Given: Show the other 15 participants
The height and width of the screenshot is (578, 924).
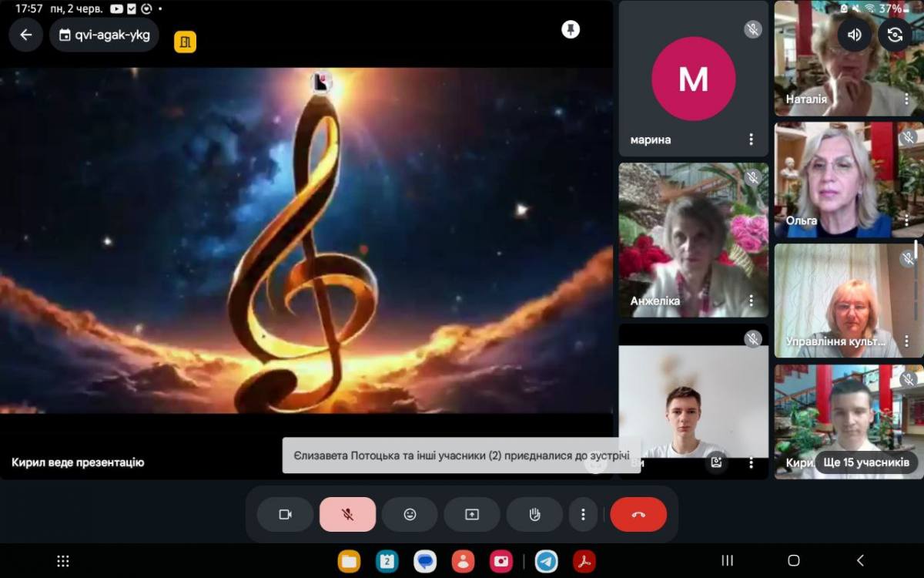Looking at the screenshot, I should pyautogui.click(x=866, y=462).
